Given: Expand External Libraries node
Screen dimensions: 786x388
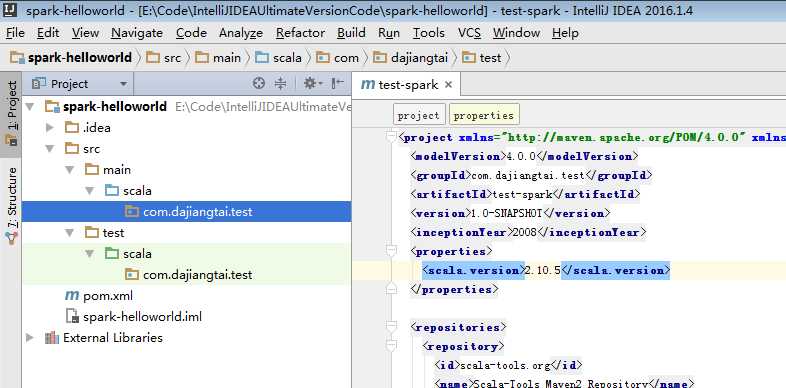Looking at the screenshot, I should point(30,338).
